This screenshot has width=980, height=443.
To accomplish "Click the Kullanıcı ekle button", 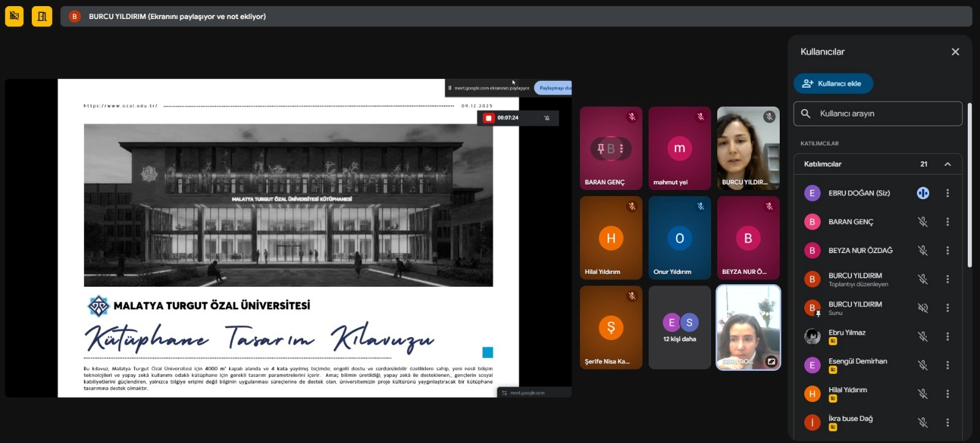I will coord(833,83).
